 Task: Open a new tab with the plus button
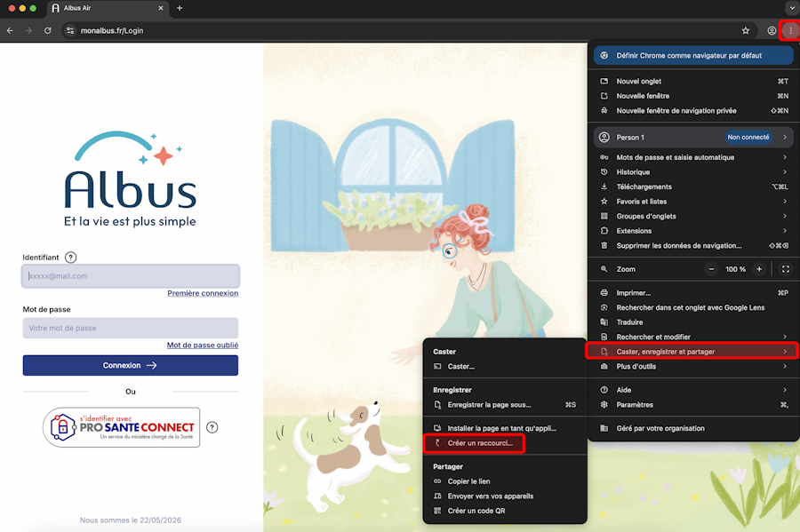(180, 8)
